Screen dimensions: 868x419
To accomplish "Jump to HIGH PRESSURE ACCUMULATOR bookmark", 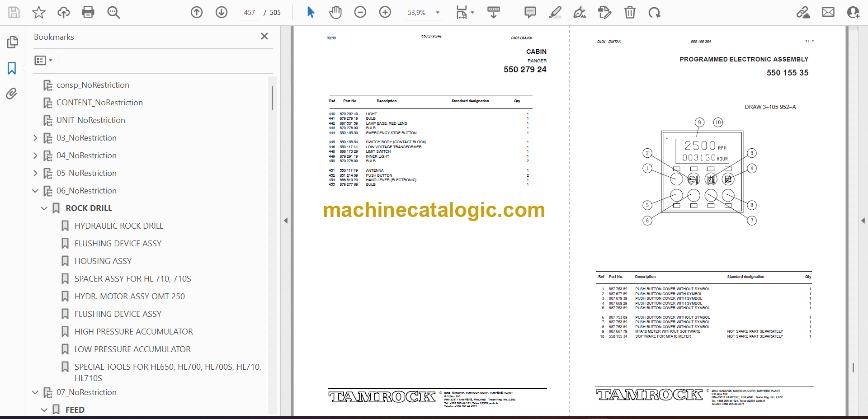I will (x=134, y=332).
